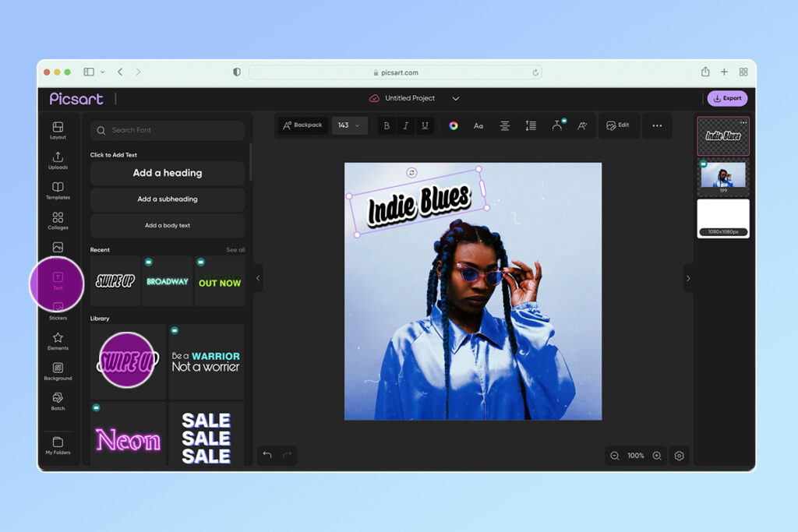Toggle underline formatting for the selected text
This screenshot has width=798, height=532.
click(425, 125)
